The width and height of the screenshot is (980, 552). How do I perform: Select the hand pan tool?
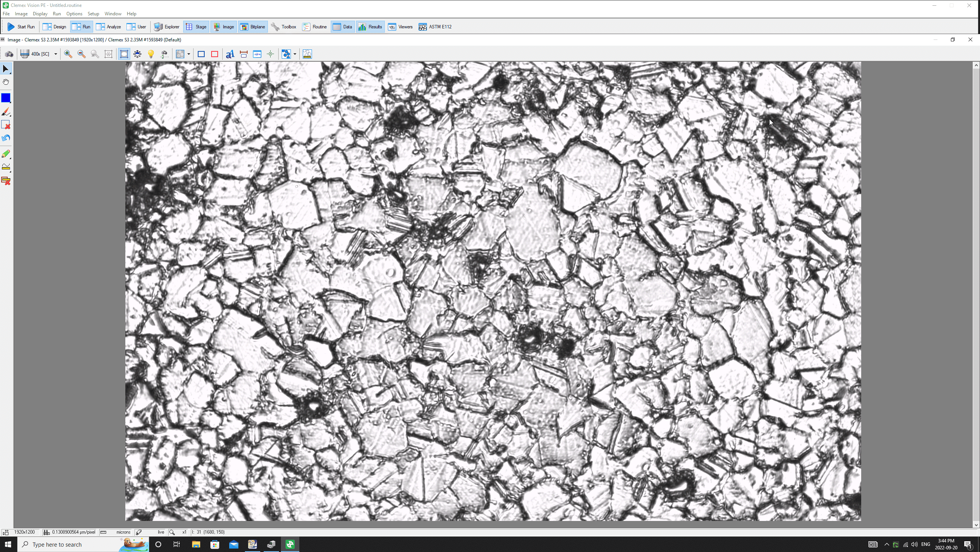click(x=6, y=82)
